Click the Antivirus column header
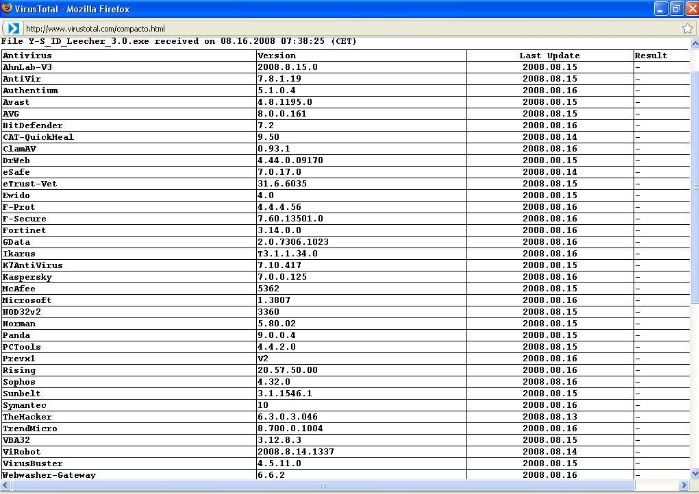This screenshot has width=699, height=494. click(27, 55)
